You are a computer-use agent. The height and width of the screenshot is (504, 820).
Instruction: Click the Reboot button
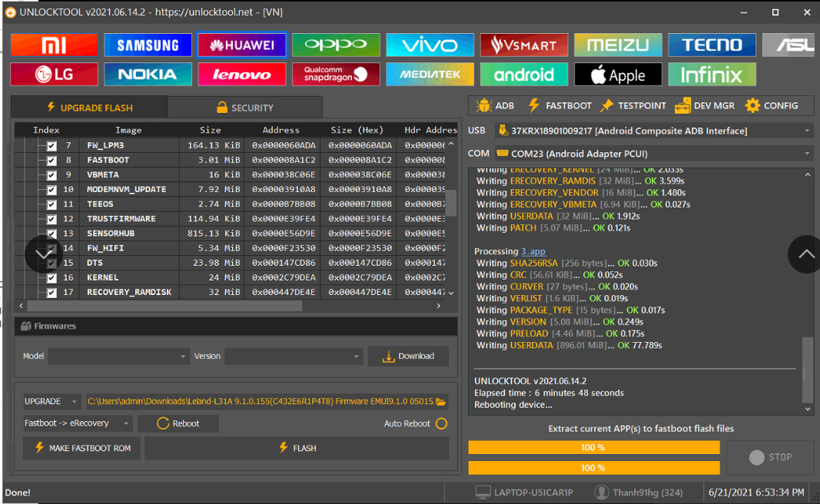[x=178, y=423]
